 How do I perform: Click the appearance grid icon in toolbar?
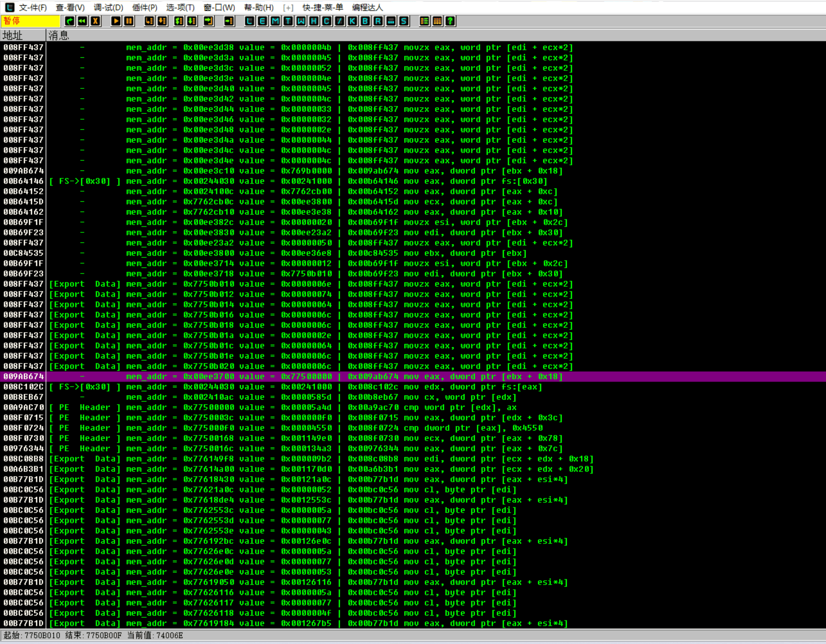pos(437,21)
